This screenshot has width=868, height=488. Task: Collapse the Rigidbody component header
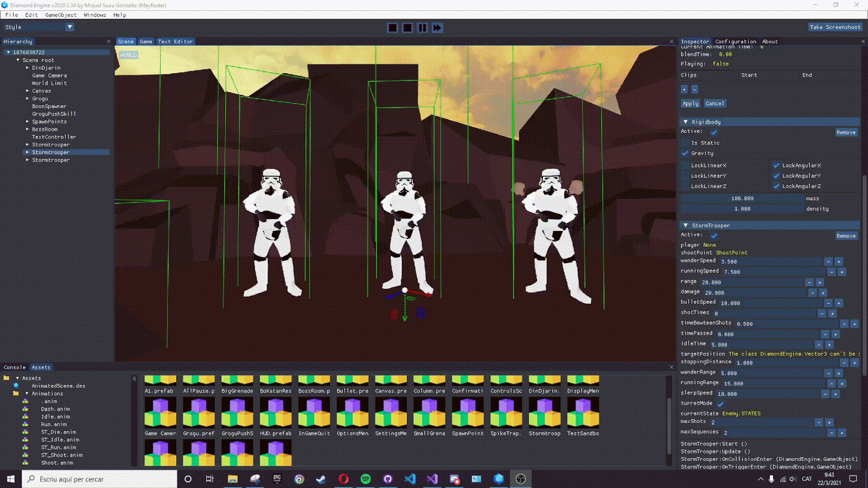[x=686, y=122]
